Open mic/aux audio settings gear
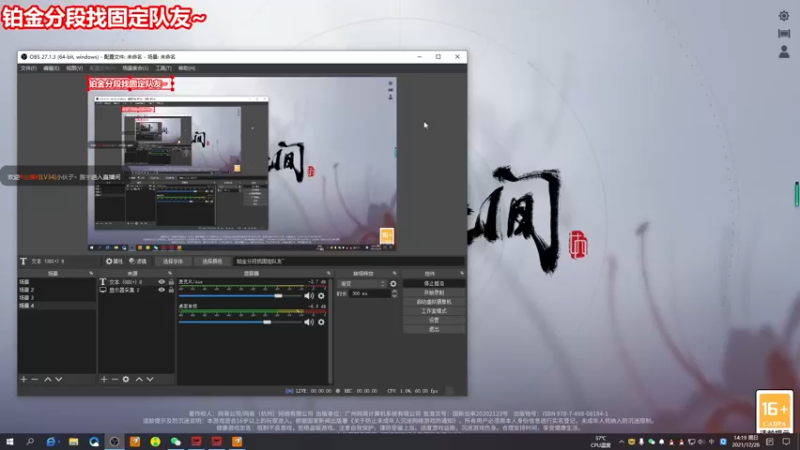The image size is (800, 450). pos(321,296)
